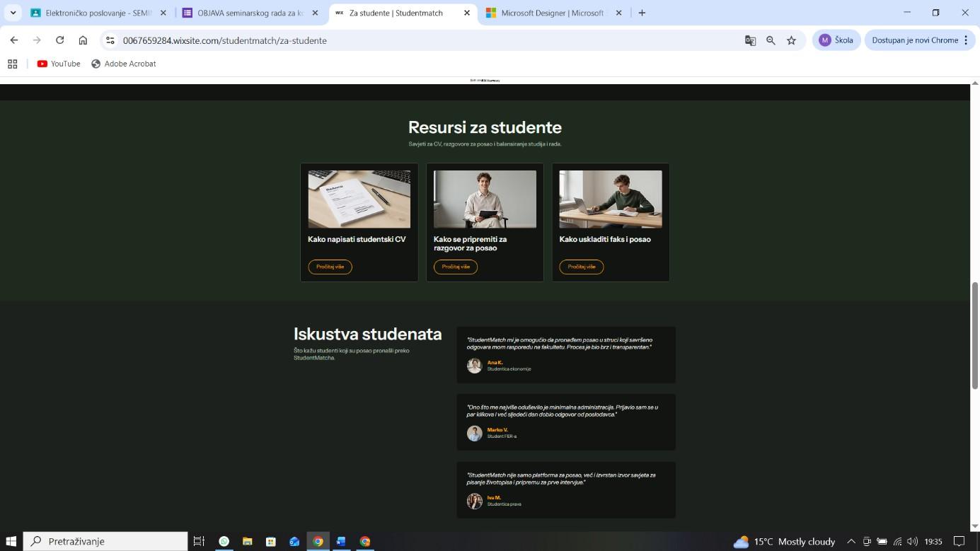The image size is (980, 551).
Task: Check the battery status tray icon
Action: [882, 541]
